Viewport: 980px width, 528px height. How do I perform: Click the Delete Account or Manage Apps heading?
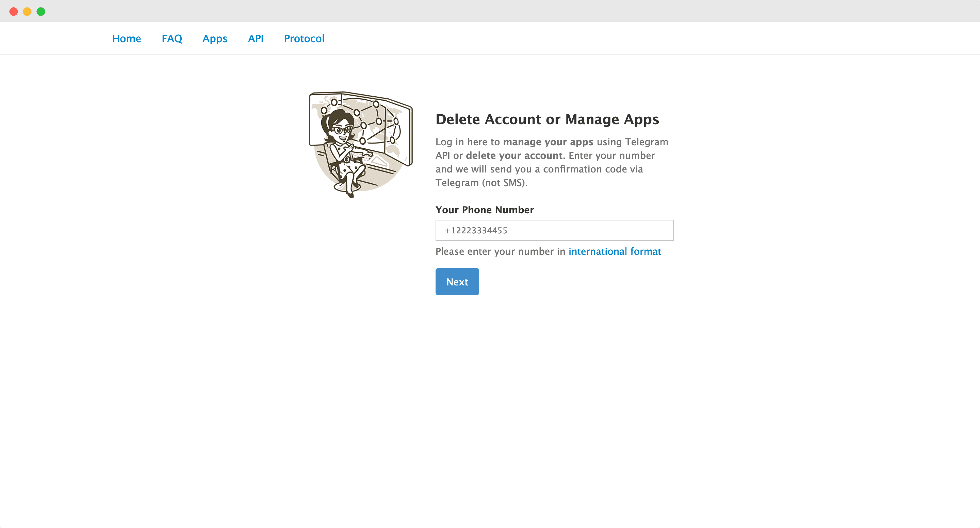tap(547, 119)
